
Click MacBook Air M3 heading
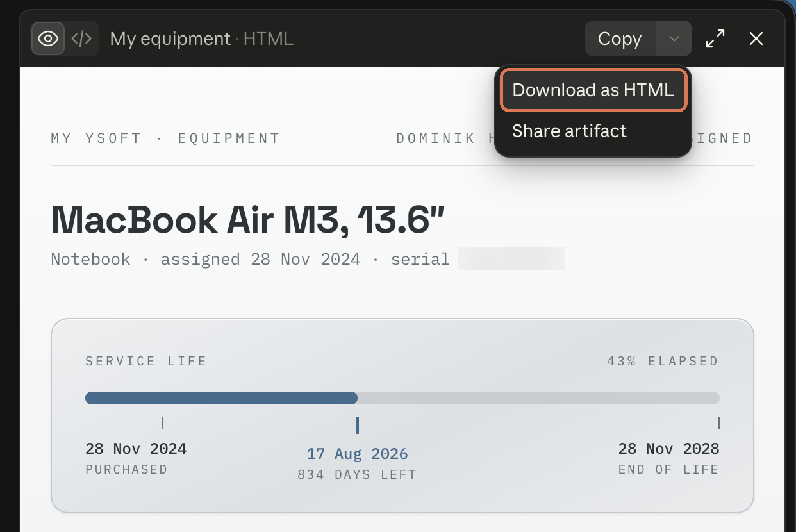point(247,219)
